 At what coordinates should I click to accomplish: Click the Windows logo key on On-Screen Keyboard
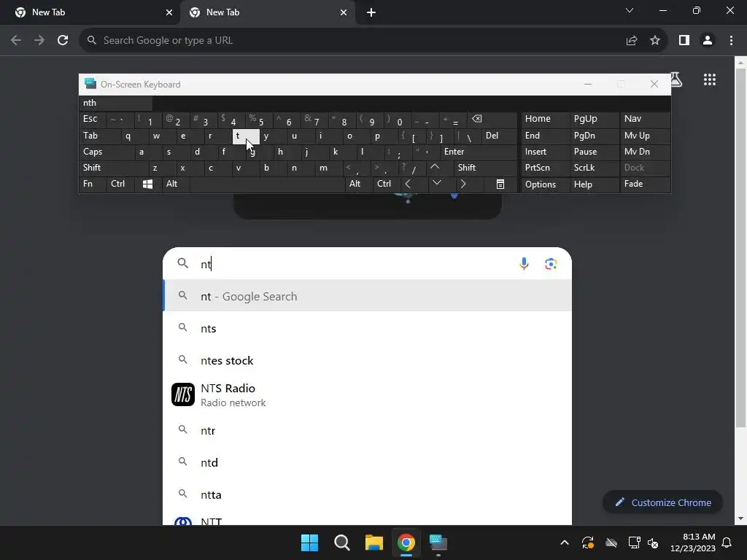(x=147, y=184)
